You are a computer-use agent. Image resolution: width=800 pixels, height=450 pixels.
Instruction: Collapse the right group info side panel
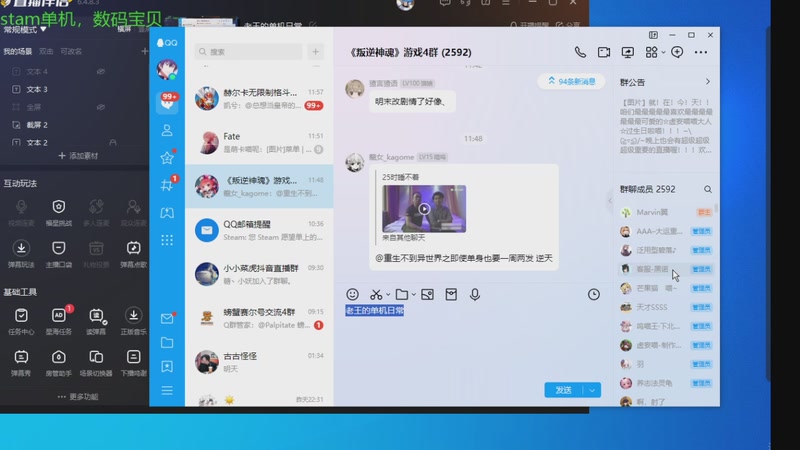[610, 201]
